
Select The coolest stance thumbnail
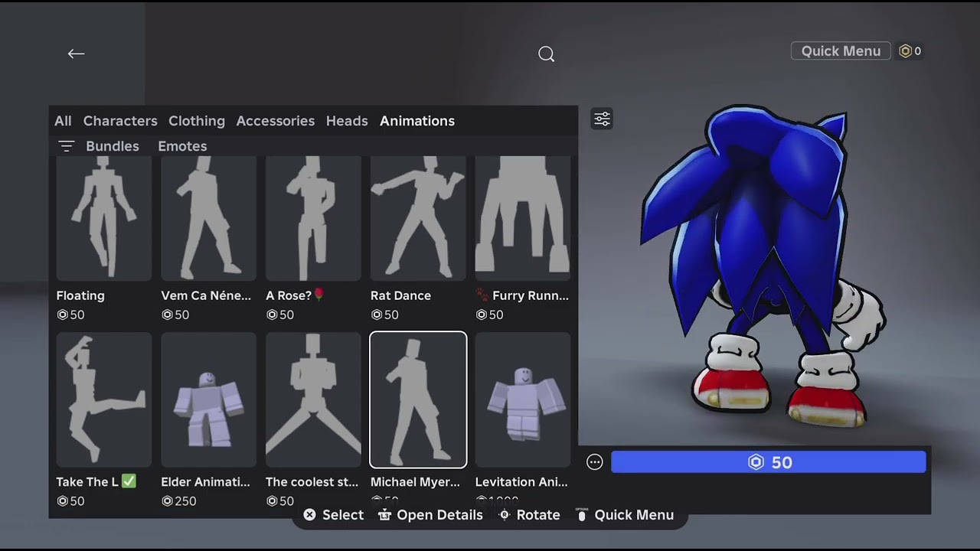click(313, 399)
